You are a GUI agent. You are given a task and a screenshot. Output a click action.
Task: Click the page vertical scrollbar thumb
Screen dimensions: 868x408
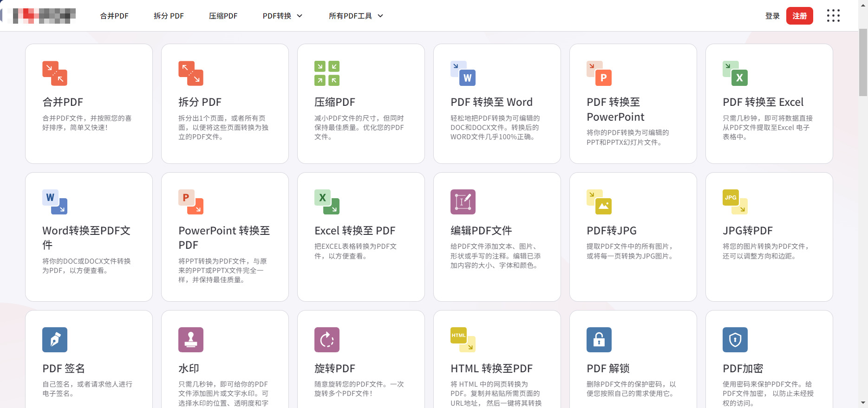tap(863, 63)
